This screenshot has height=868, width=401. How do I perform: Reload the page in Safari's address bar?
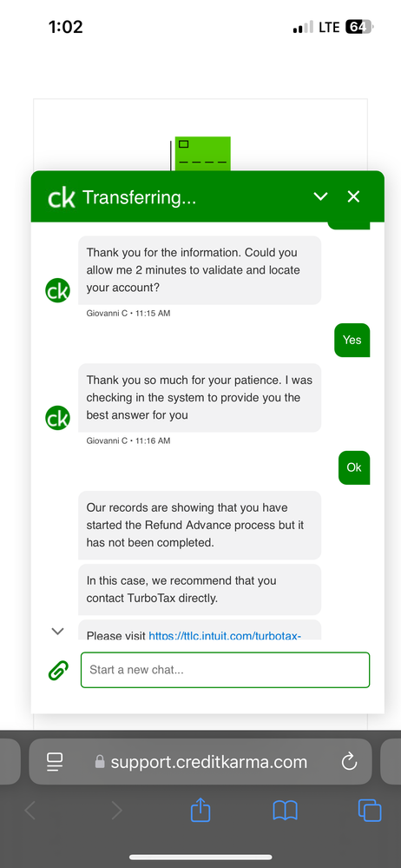[x=349, y=762]
